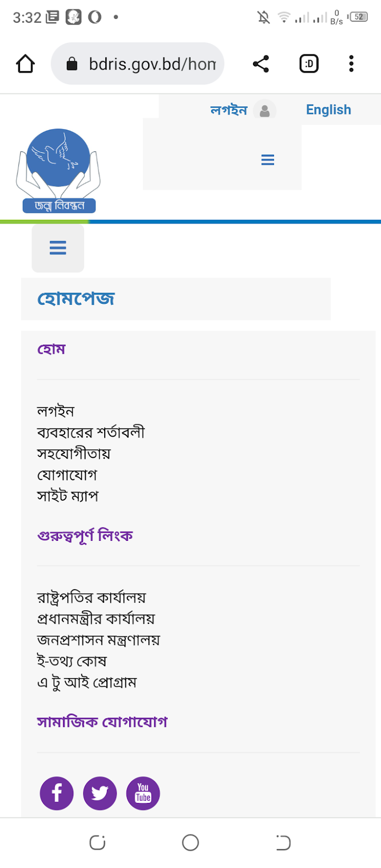Visit রাষ্ট্রপতির কার্যালয় link

(91, 597)
